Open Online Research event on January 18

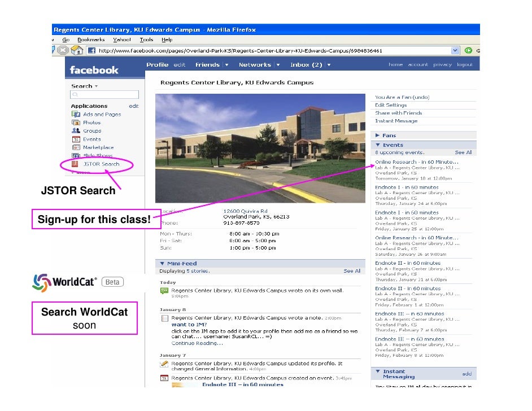(x=417, y=162)
